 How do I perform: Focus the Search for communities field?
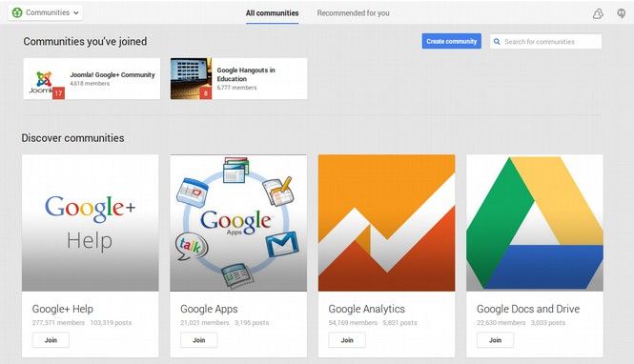[546, 42]
